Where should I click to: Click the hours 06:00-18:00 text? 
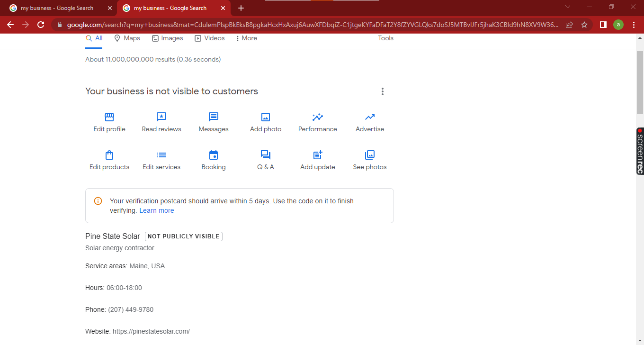124,288
